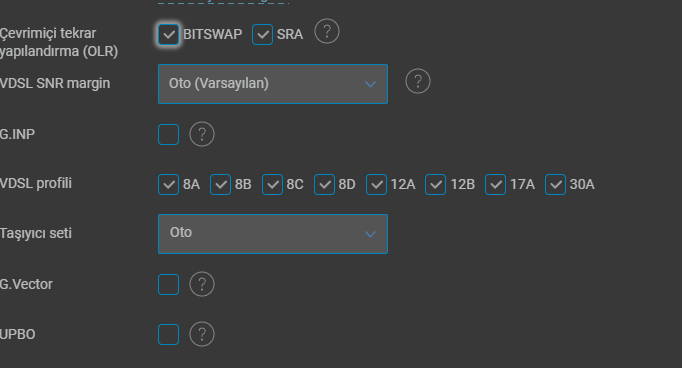Enable the G.INP checkbox
Viewport: 682px width, 368px height.
168,134
